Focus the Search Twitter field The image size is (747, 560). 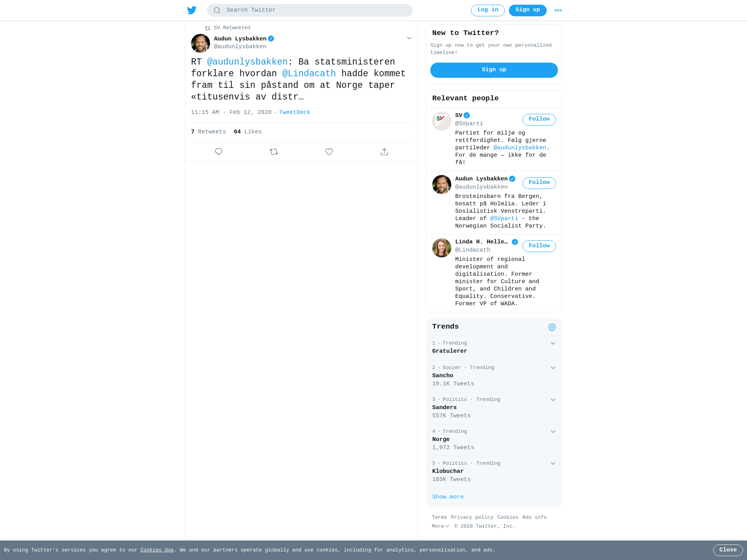(x=310, y=10)
